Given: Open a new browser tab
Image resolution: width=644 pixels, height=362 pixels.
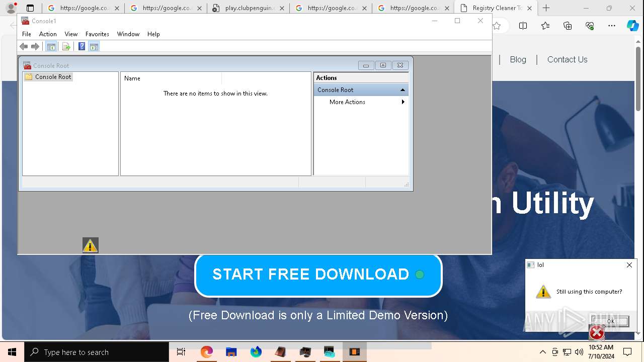Looking at the screenshot, I should [x=546, y=8].
